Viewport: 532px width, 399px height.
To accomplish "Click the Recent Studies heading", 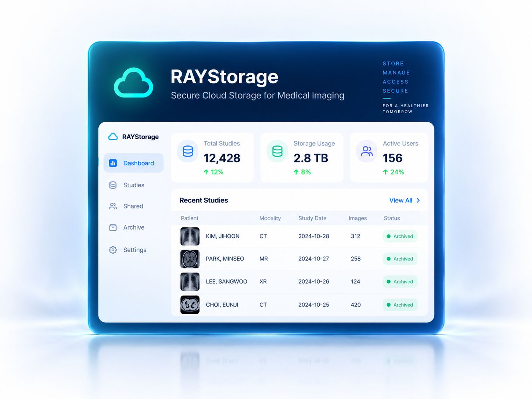I will (204, 200).
